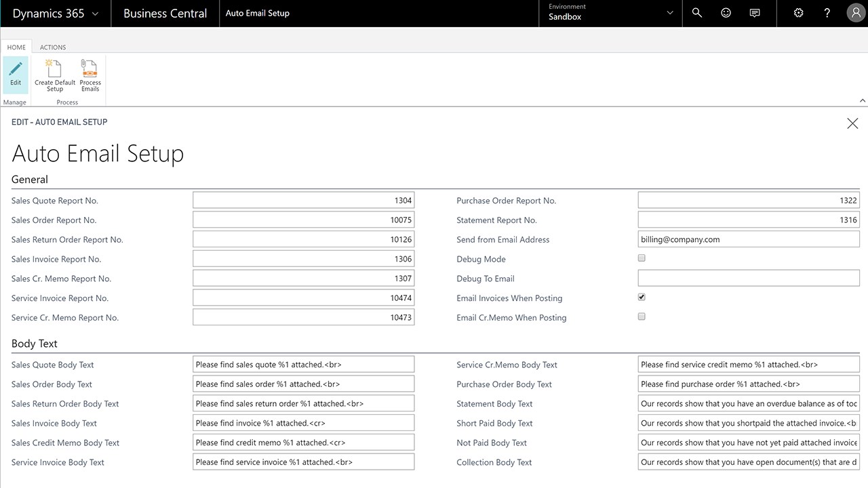Uncheck Email Invoices When Posting
Image resolution: width=868 pixels, height=488 pixels.
click(x=642, y=298)
